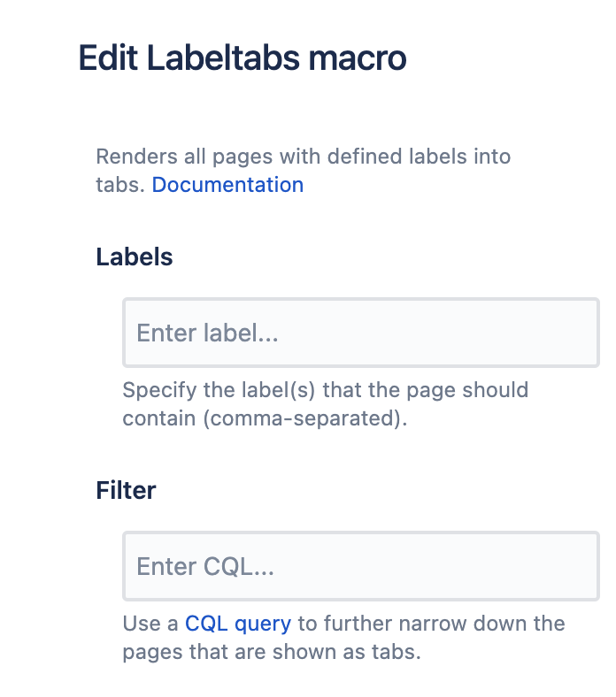The image size is (616, 697).
Task: Open the Documentation link
Action: [227, 185]
